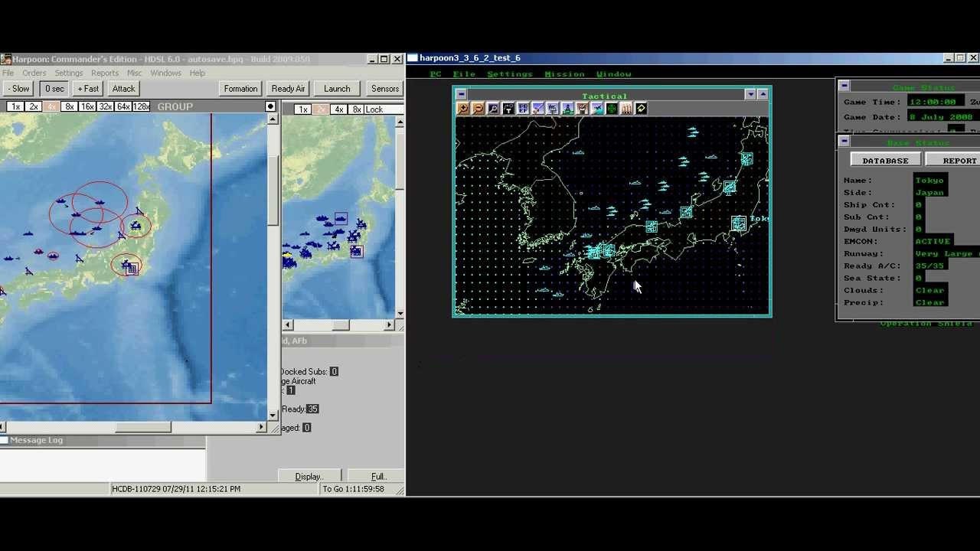Open the Mission menu in harpoon3 window
Viewport: 980px width, 551px height.
[x=564, y=74]
